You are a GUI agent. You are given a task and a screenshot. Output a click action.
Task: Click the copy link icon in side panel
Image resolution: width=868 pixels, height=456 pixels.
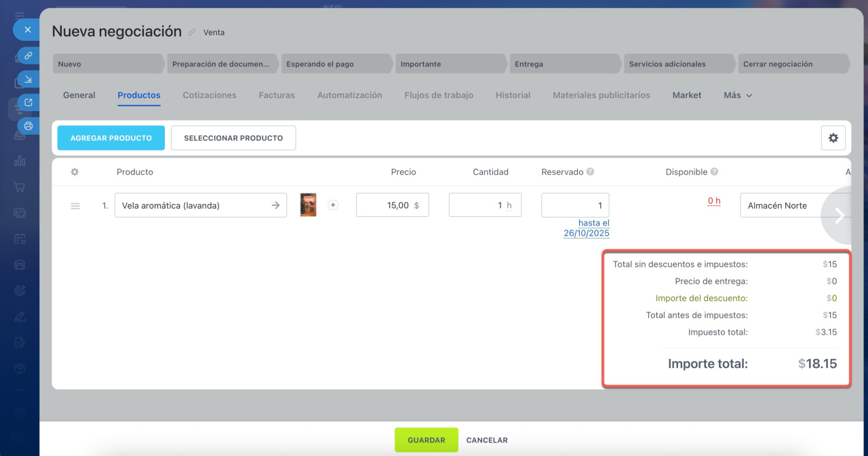(x=28, y=56)
